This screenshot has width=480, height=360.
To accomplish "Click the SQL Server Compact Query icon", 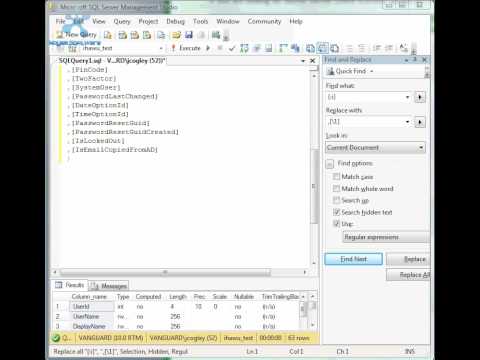I will (161, 35).
